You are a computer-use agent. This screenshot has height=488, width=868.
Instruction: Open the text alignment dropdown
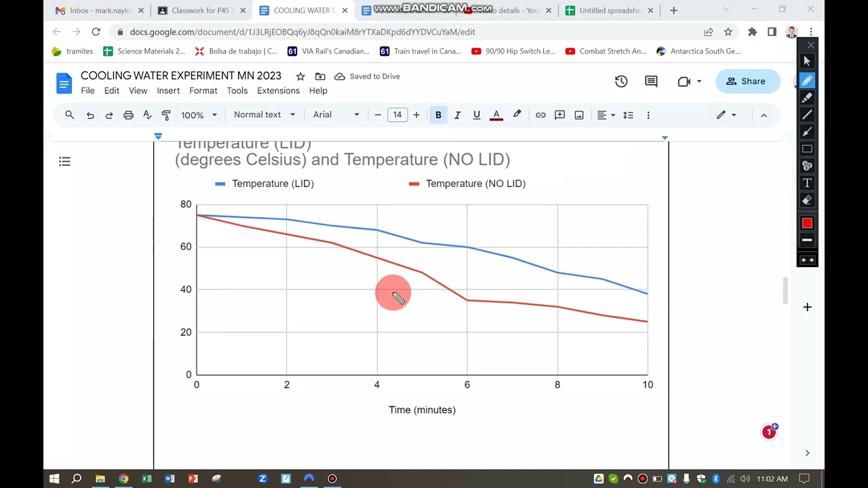(x=606, y=115)
